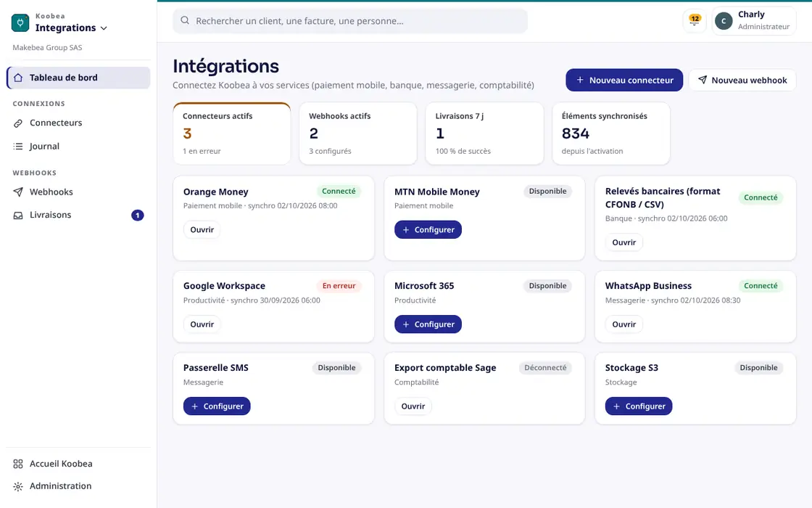
Task: Click the Nouveau webhook button
Action: pyautogui.click(x=742, y=81)
